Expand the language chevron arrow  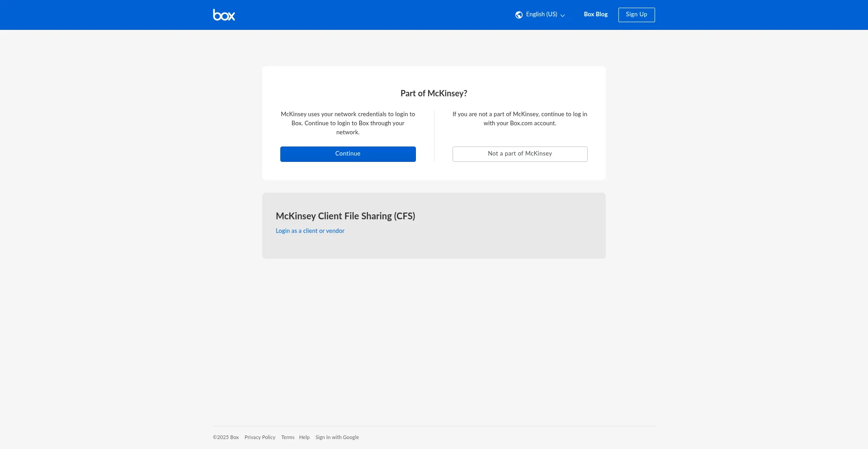click(563, 15)
